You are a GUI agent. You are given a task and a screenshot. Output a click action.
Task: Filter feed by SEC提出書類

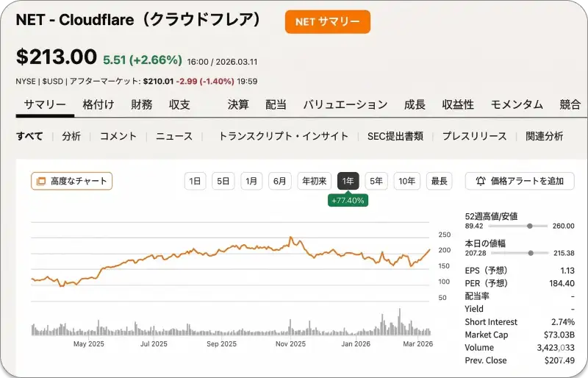(x=395, y=136)
